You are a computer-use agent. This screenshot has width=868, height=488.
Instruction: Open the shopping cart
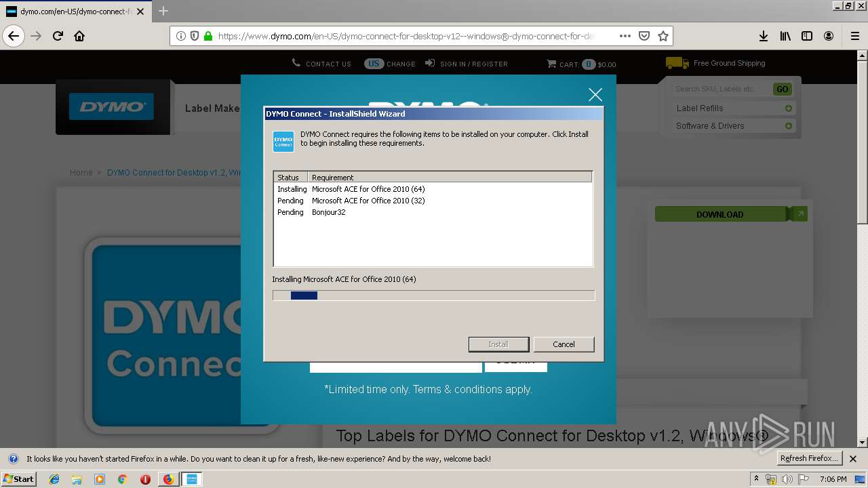tap(581, 64)
